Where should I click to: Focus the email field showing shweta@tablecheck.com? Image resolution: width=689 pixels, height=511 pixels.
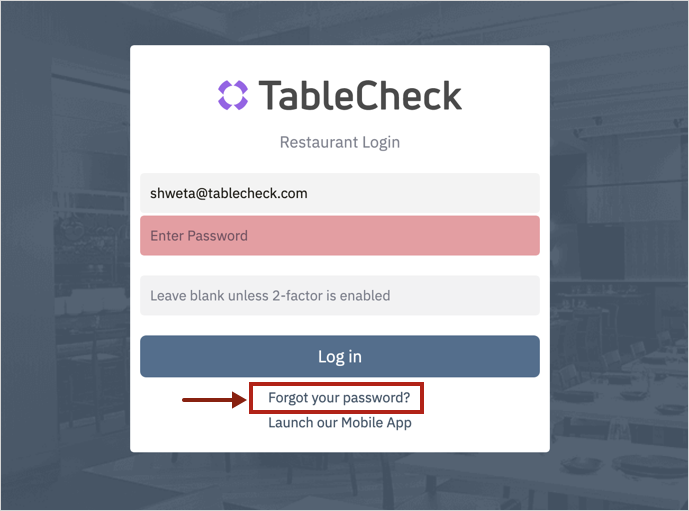(x=340, y=193)
